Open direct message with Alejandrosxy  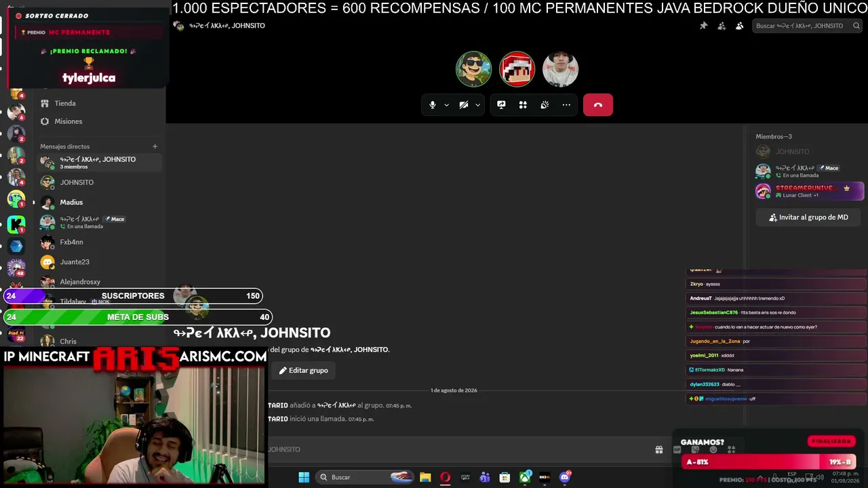tap(100, 281)
